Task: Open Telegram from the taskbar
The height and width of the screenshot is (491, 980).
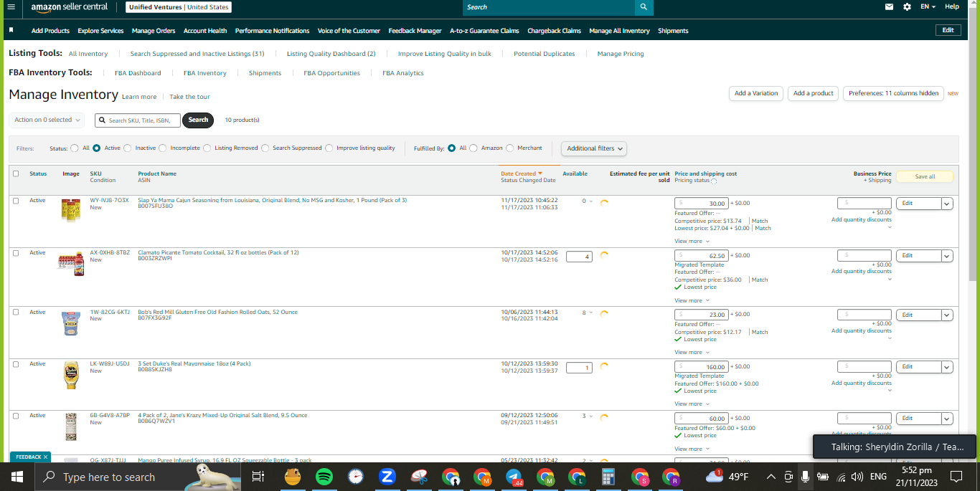Action: [514, 477]
